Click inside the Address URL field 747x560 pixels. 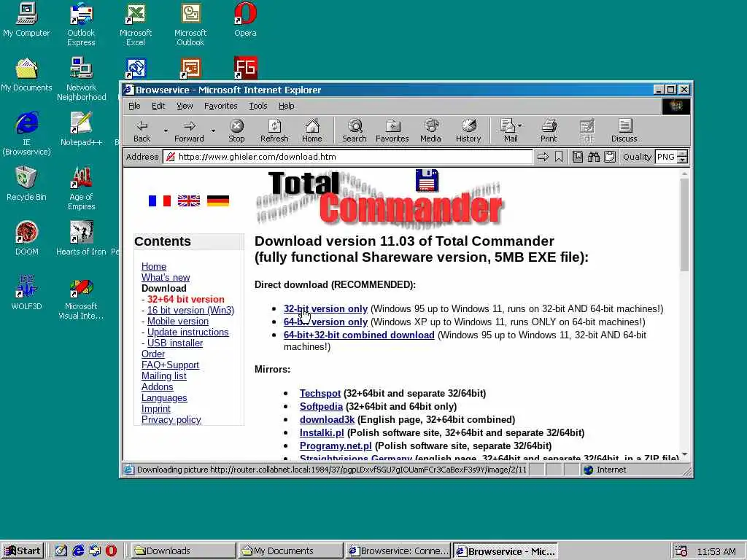click(348, 157)
